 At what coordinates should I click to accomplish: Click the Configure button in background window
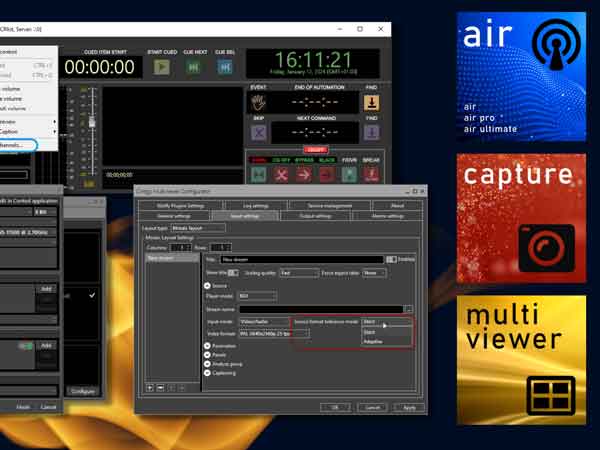tap(83, 391)
